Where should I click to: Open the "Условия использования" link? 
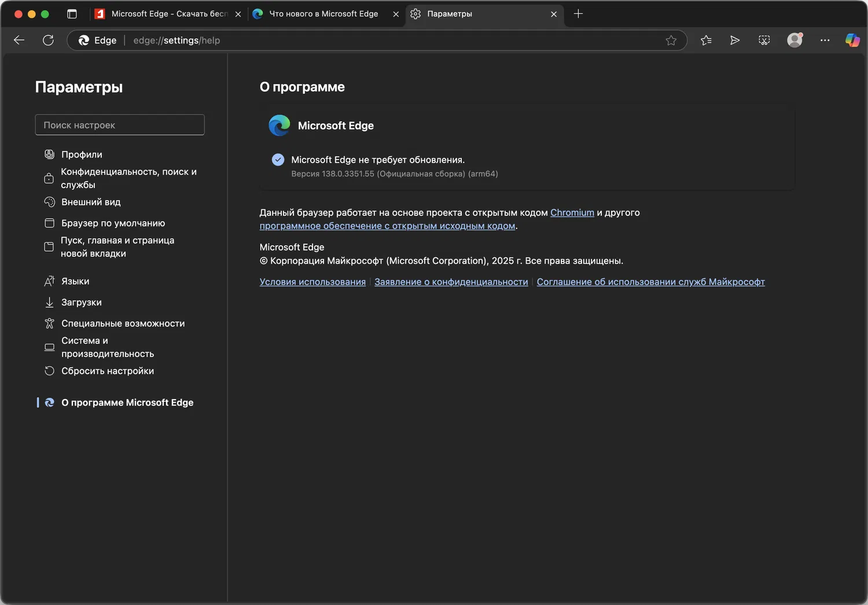pos(312,282)
